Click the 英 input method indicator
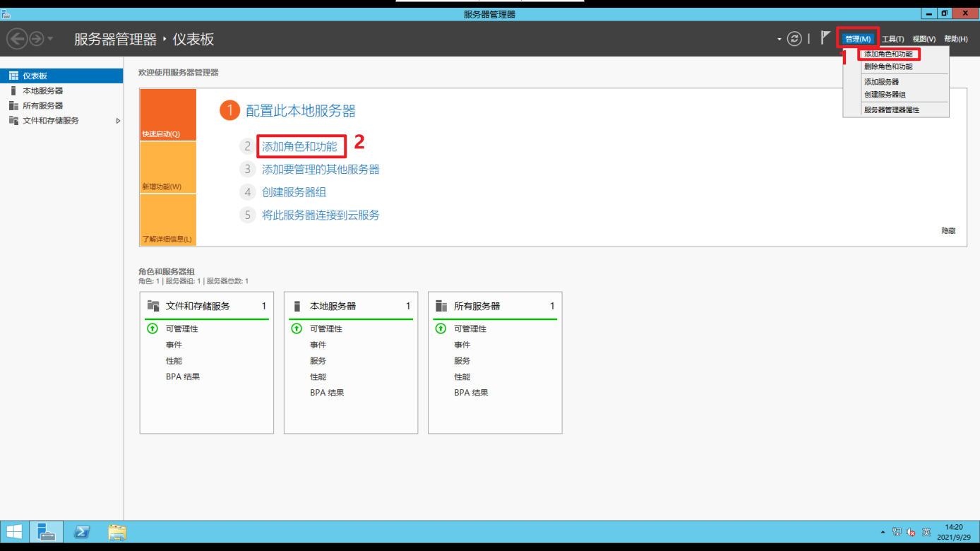This screenshot has width=980, height=551. click(926, 532)
